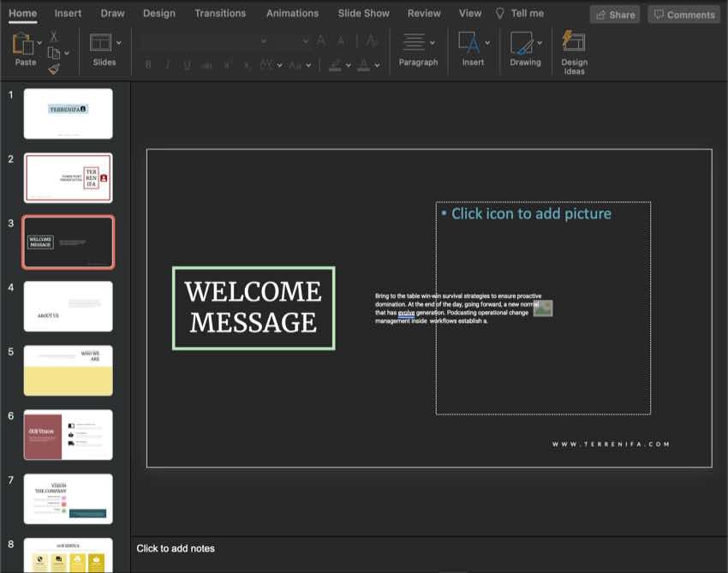
Task: Click the Paste clipboard icon
Action: click(23, 43)
